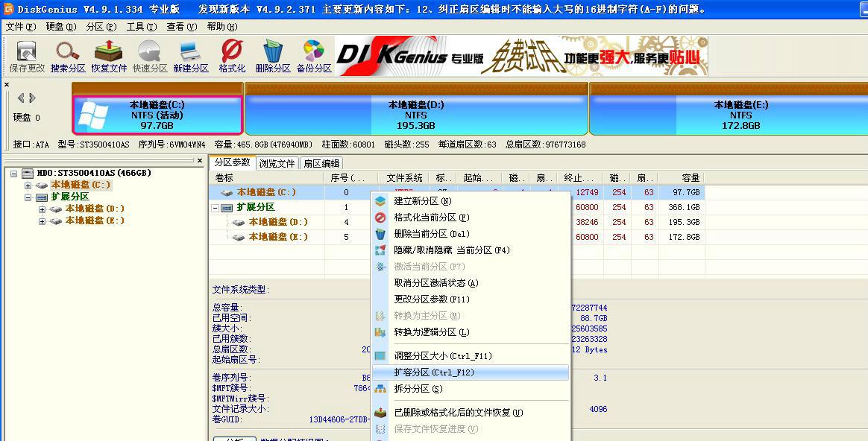Click the 序列号:6VM04WN4 disk info text
The image size is (868, 441).
(172, 145)
